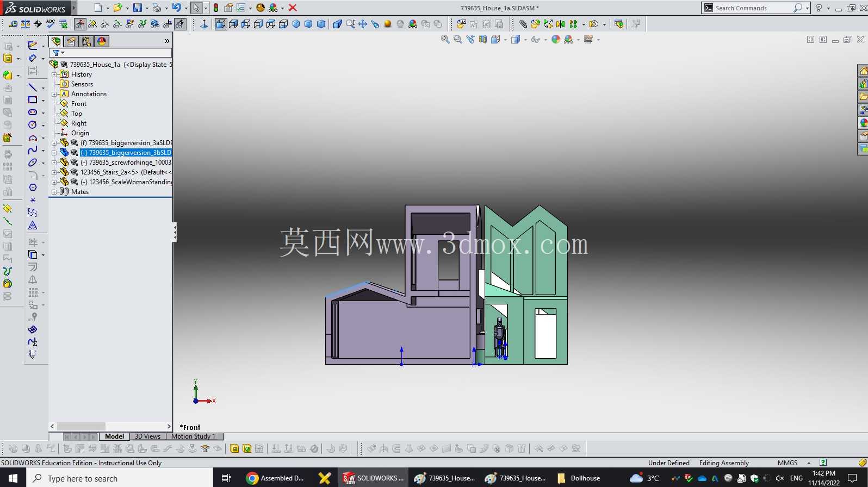The image size is (868, 487).
Task: Click the paperclip icon in the assembly toolbar
Action: [x=523, y=24]
